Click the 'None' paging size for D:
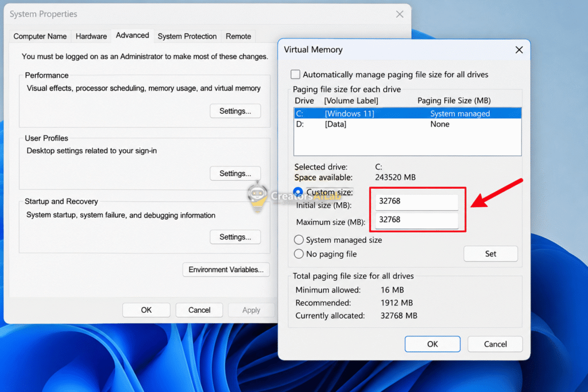Image resolution: width=588 pixels, height=392 pixels. click(x=440, y=124)
